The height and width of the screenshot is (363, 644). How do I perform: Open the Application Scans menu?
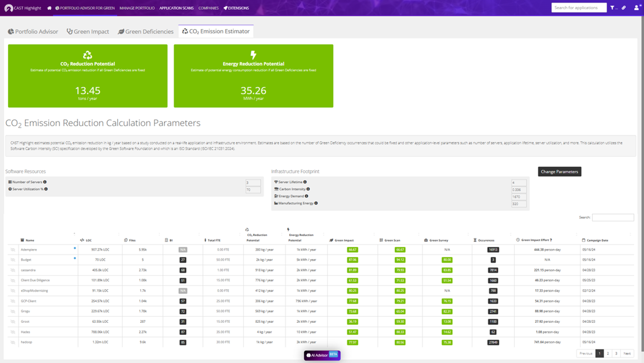pos(176,8)
